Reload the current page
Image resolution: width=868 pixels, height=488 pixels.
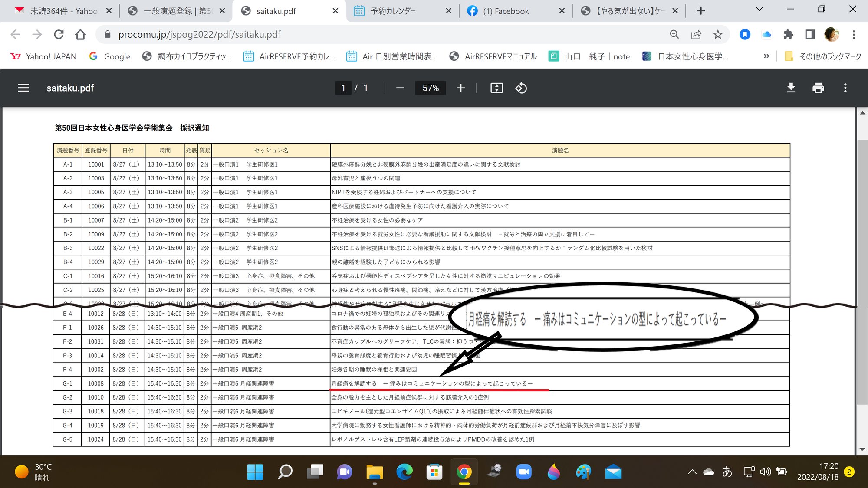pos(59,34)
